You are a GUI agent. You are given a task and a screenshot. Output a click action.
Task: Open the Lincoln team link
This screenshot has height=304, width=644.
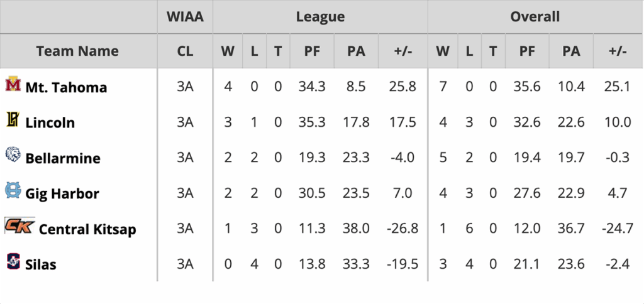[x=50, y=122]
